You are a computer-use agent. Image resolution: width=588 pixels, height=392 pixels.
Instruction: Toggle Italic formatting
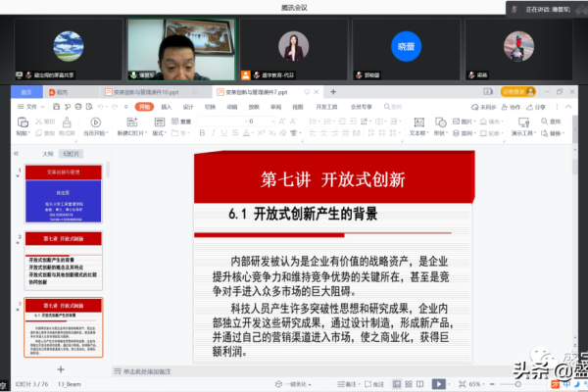click(x=213, y=133)
